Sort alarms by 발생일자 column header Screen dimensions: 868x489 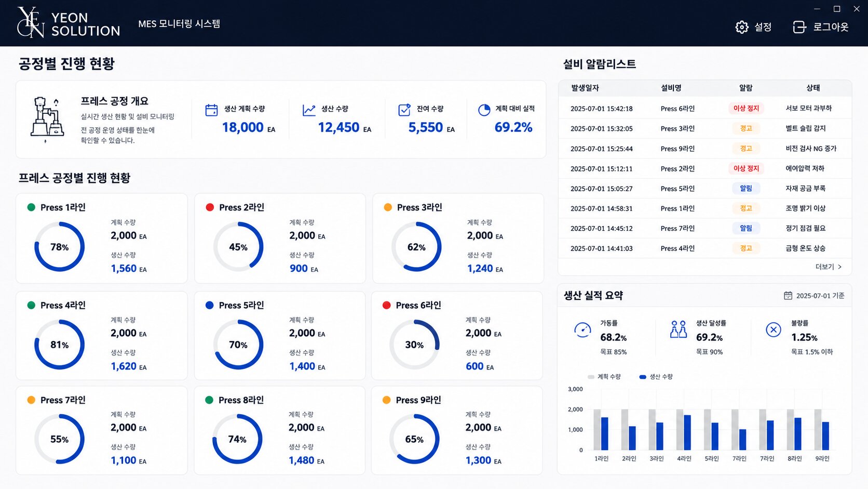(x=585, y=88)
